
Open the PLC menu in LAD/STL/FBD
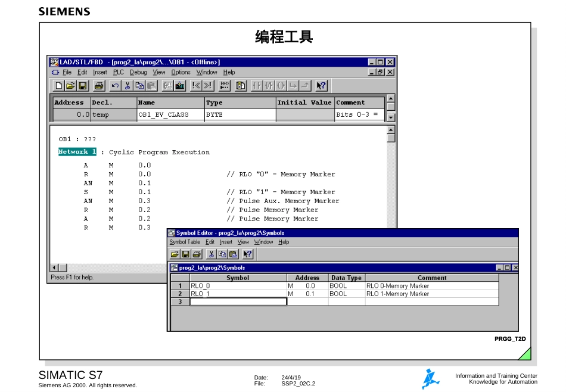tap(118, 72)
